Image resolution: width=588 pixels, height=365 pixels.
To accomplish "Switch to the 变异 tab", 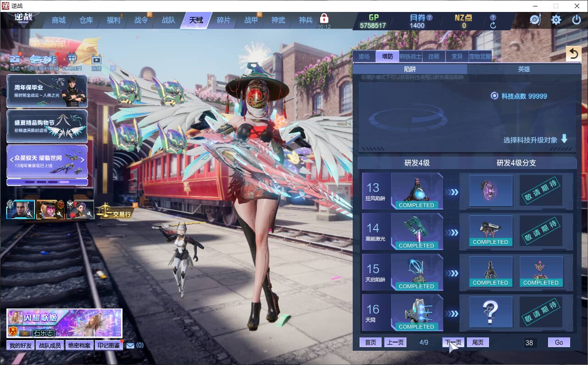I will (457, 56).
